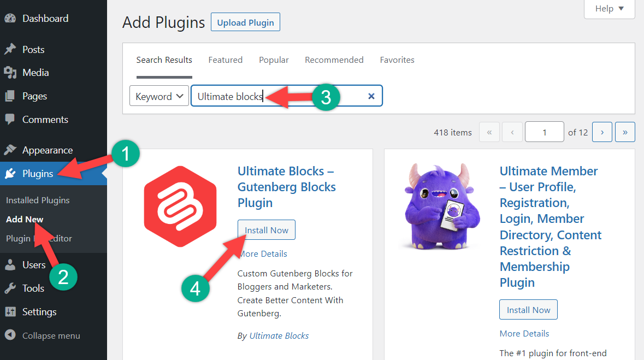Open the Settings menu

tap(39, 312)
